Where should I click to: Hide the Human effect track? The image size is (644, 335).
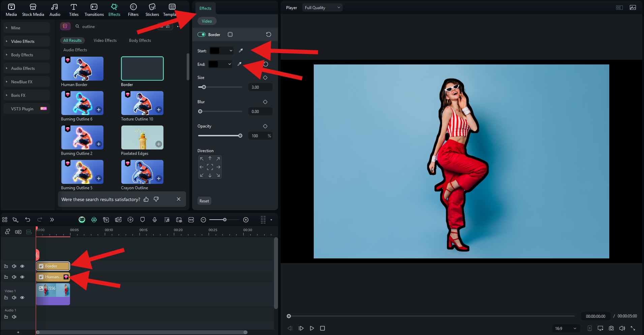(22, 277)
